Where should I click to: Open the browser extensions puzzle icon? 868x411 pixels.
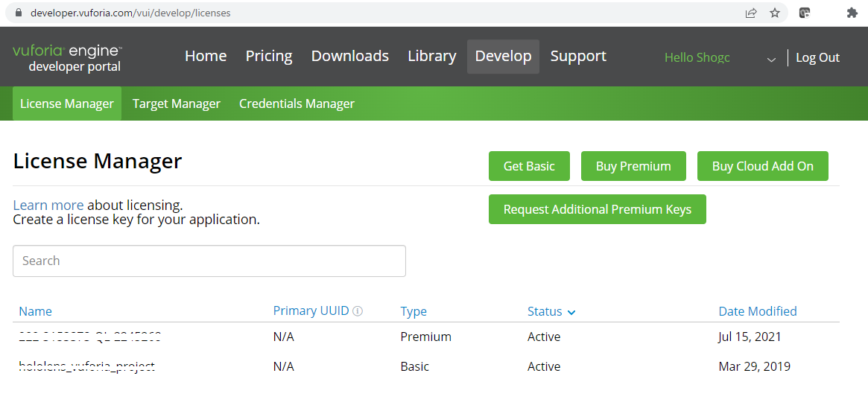coord(852,13)
